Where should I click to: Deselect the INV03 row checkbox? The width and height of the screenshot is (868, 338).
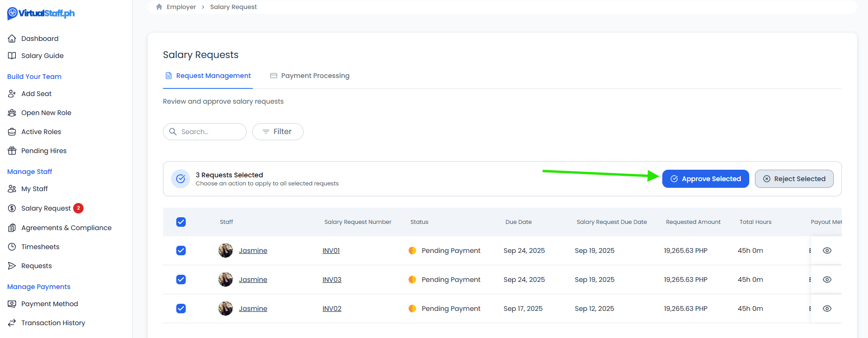tap(181, 280)
